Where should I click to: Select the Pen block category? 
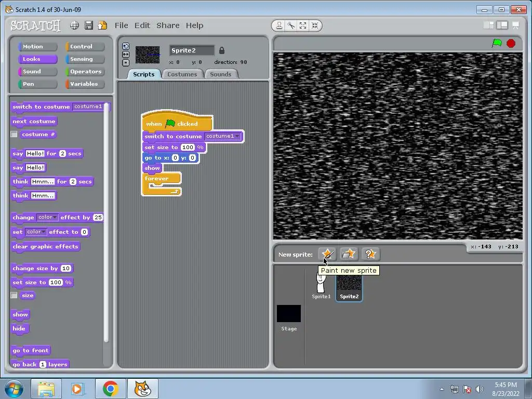click(x=37, y=84)
